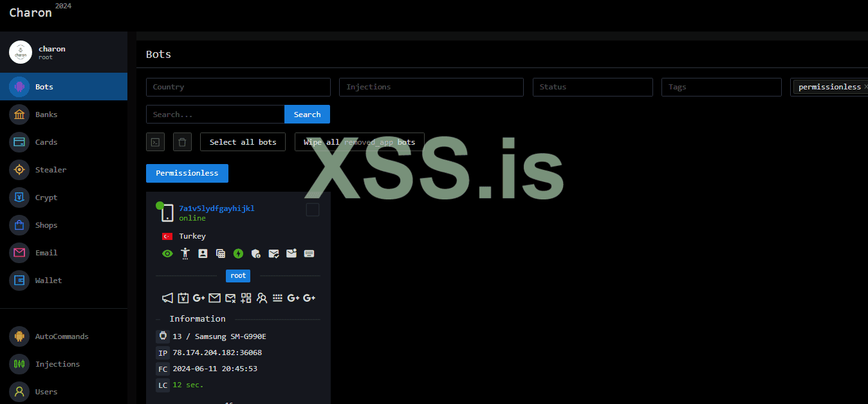This screenshot has height=404, width=868.
Task: Click the contact card icon
Action: coord(203,253)
